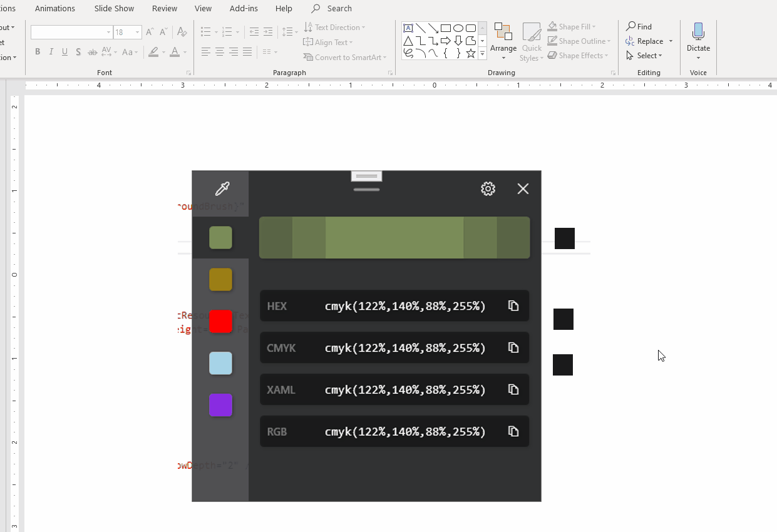Select the Rounded Rectangle shape
The height and width of the screenshot is (532, 777).
click(x=471, y=28)
